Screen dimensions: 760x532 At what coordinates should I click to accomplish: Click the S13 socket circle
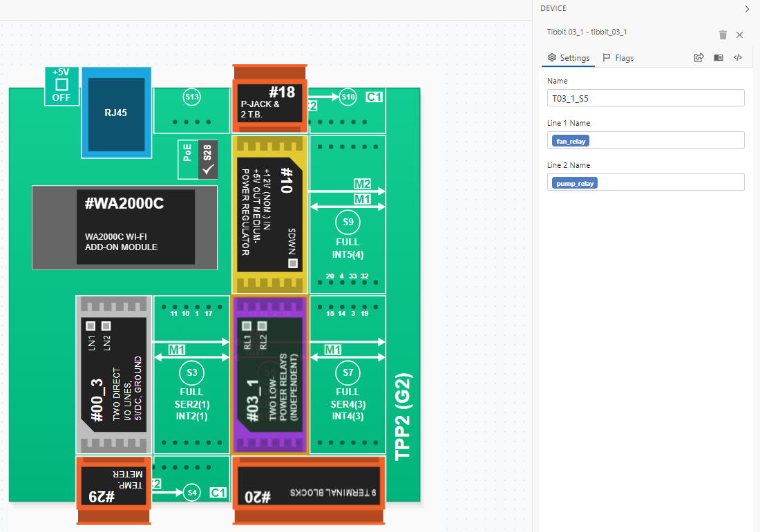(x=192, y=97)
